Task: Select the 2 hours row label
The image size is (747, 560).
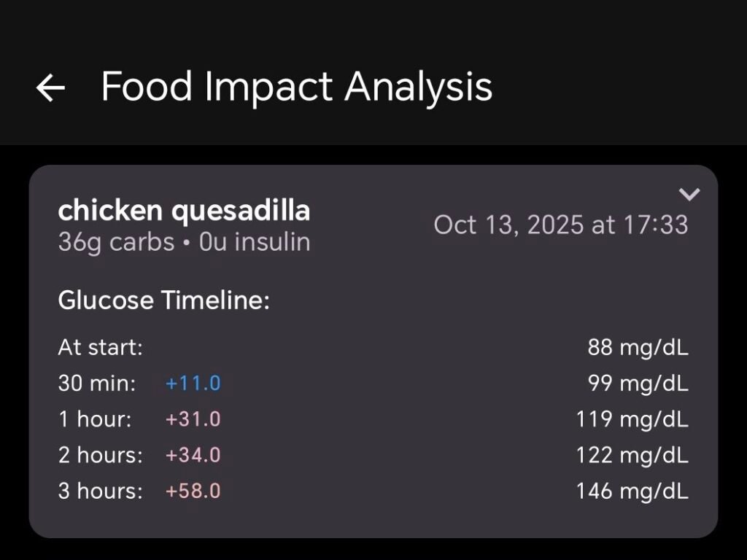Action: tap(101, 455)
